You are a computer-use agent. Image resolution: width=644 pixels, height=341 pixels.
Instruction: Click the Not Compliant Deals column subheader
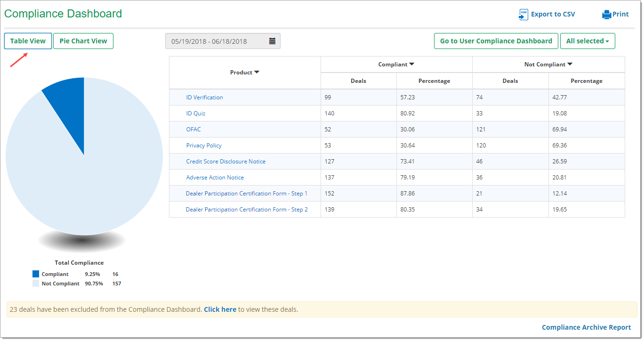[510, 81]
